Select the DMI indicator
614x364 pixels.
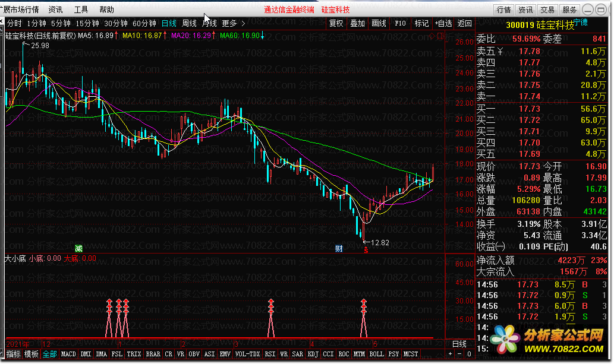pyautogui.click(x=86, y=354)
